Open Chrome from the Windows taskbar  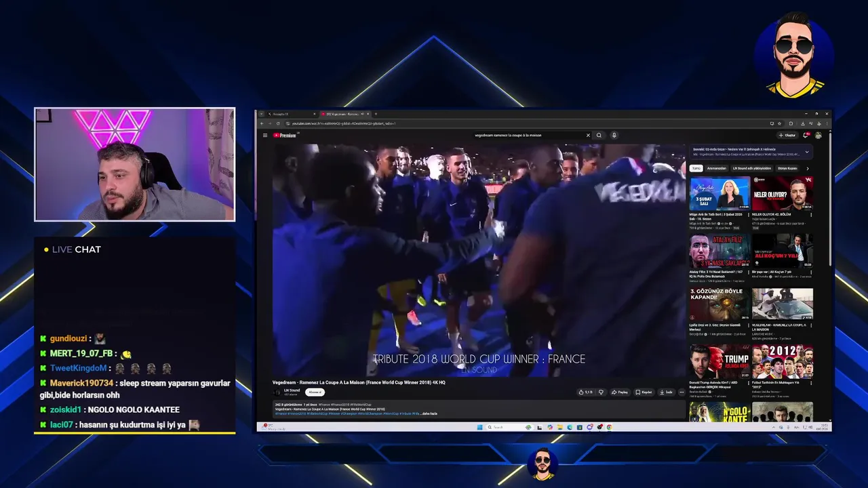[x=609, y=427]
